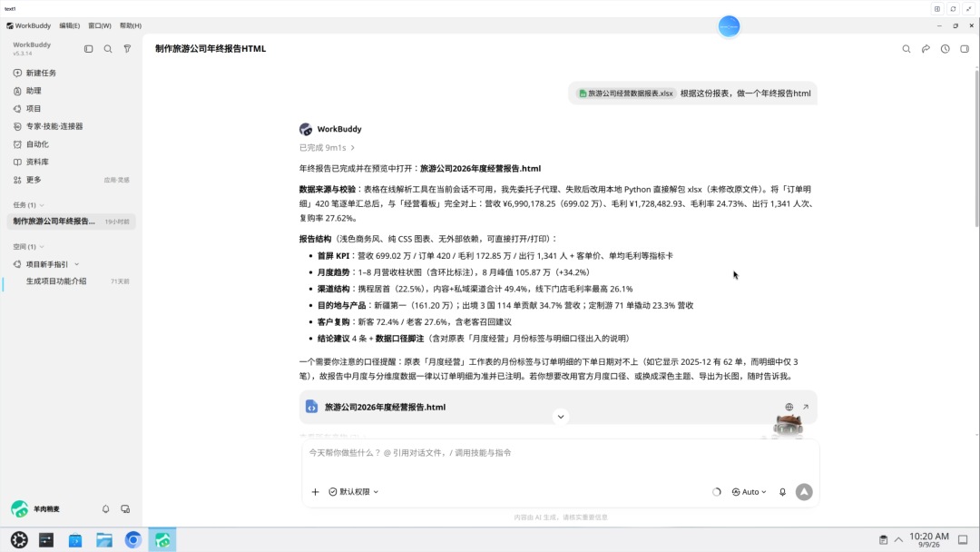The image size is (980, 552).
Task: Expand the 已完成 9m1s details
Action: point(327,148)
